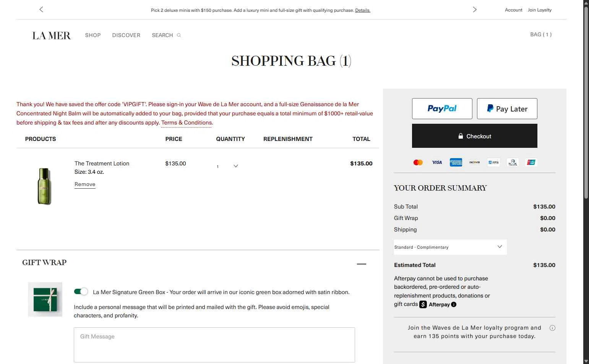Click the loyalty program info icon

pyautogui.click(x=552, y=328)
